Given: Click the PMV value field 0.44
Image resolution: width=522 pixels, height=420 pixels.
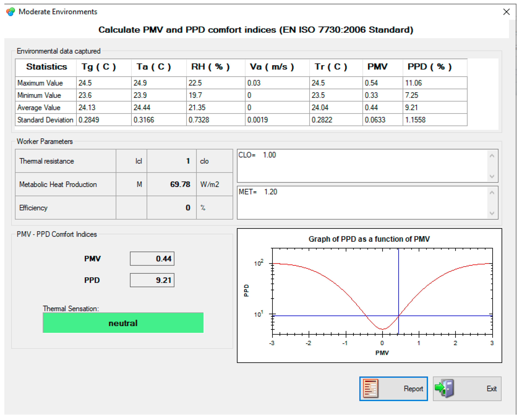Looking at the screenshot, I should pos(152,259).
